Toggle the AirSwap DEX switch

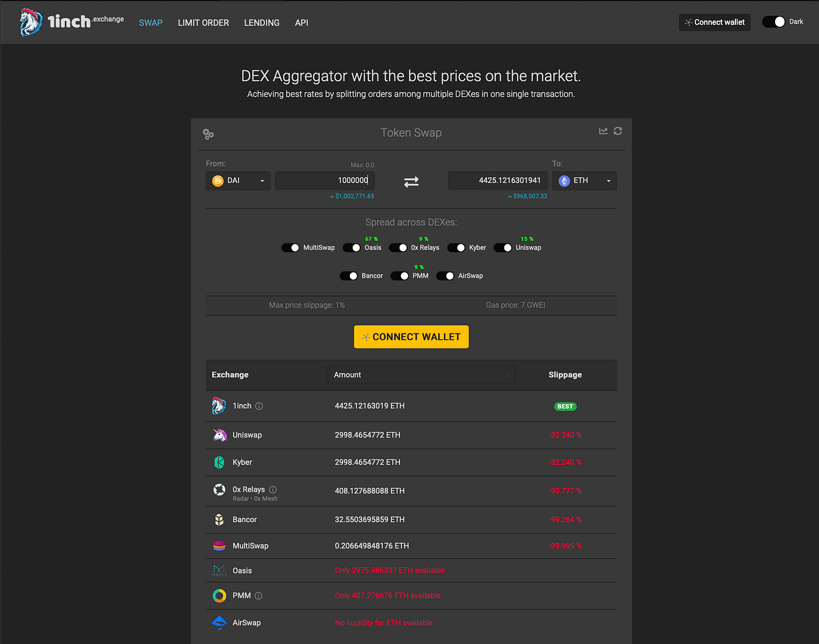click(445, 275)
